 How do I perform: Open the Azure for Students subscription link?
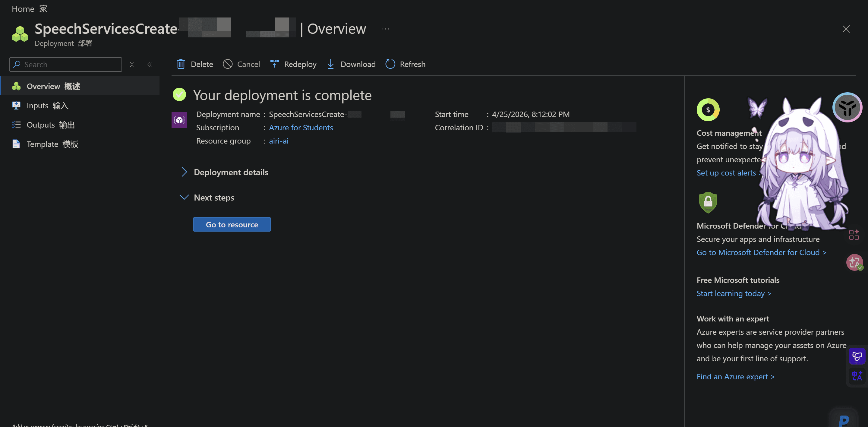click(301, 127)
